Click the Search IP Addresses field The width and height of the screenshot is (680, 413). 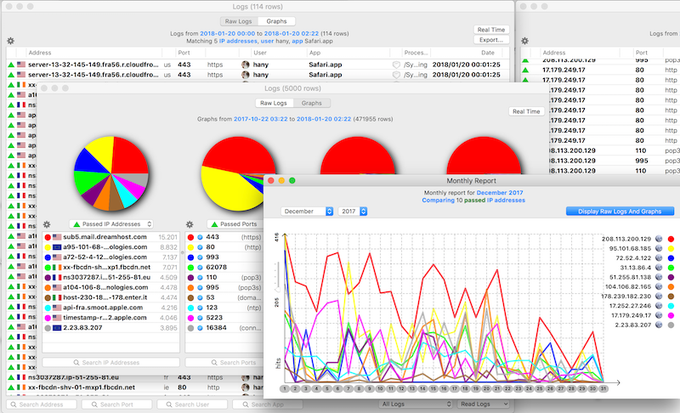(x=111, y=363)
